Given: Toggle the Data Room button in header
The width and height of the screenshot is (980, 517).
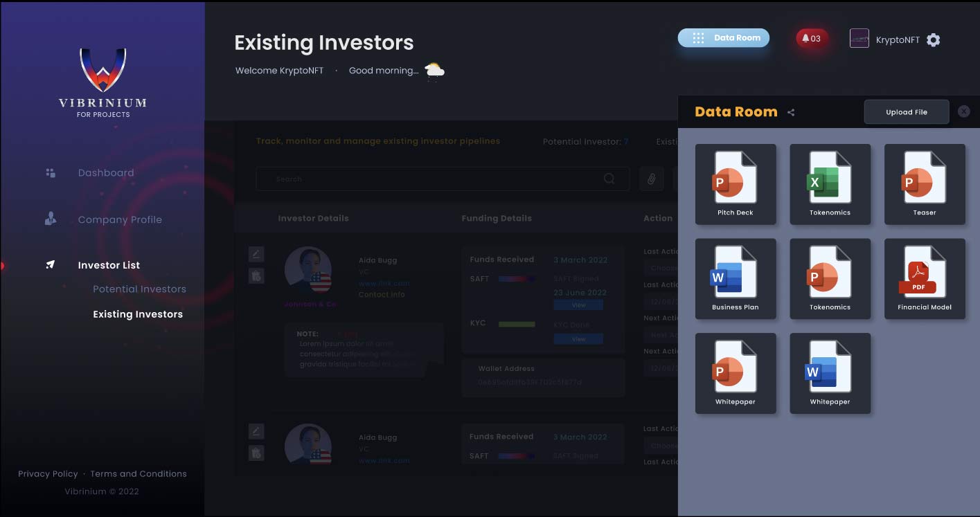Looking at the screenshot, I should [x=723, y=38].
